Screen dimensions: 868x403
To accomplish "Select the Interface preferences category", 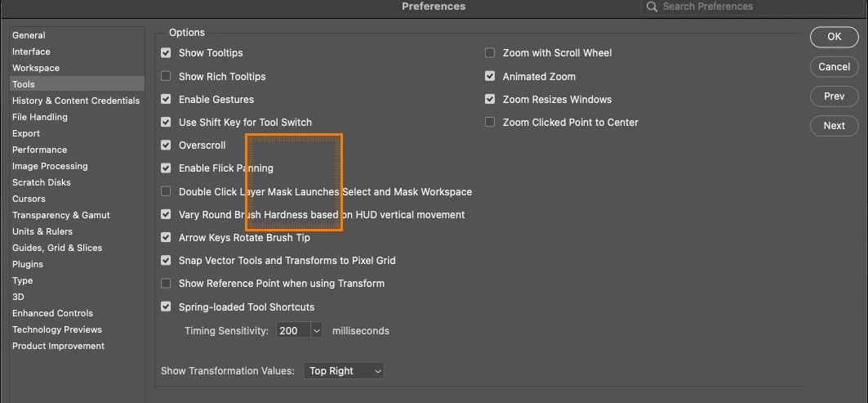I will tap(31, 51).
